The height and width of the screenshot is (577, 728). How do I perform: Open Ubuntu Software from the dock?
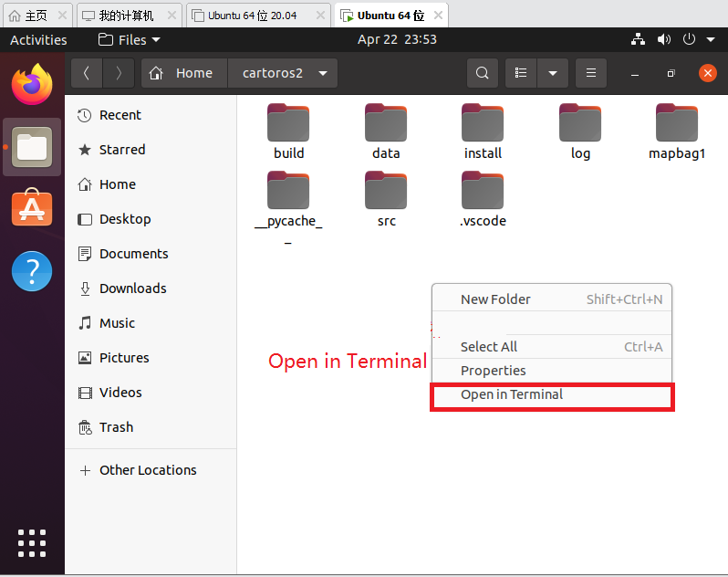(x=32, y=207)
